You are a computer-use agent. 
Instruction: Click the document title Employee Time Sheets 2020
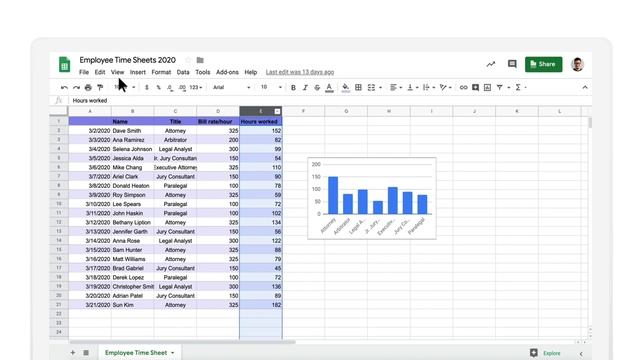click(x=127, y=60)
